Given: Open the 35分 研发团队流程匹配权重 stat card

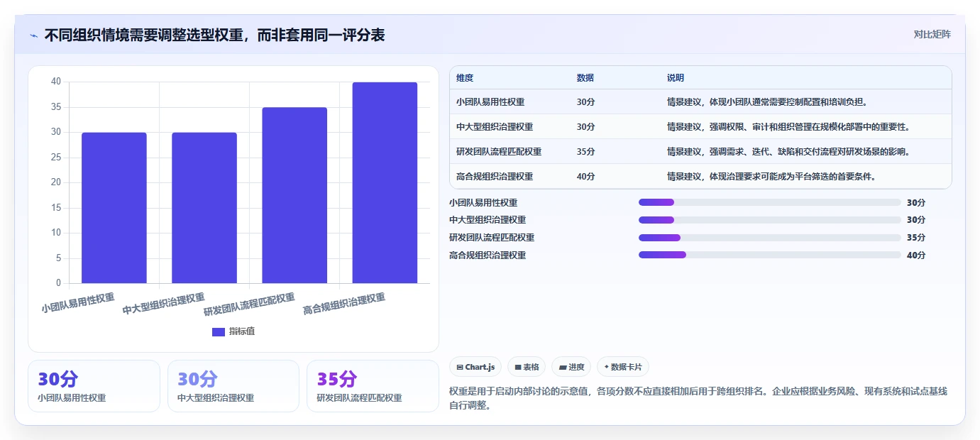Looking at the screenshot, I should tap(373, 386).
